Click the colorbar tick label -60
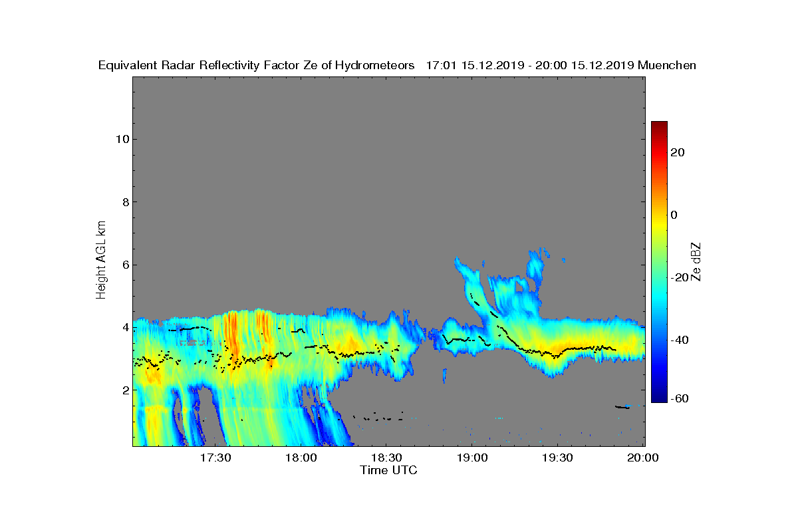Image resolution: width=798 pixels, height=532 pixels. click(x=680, y=398)
